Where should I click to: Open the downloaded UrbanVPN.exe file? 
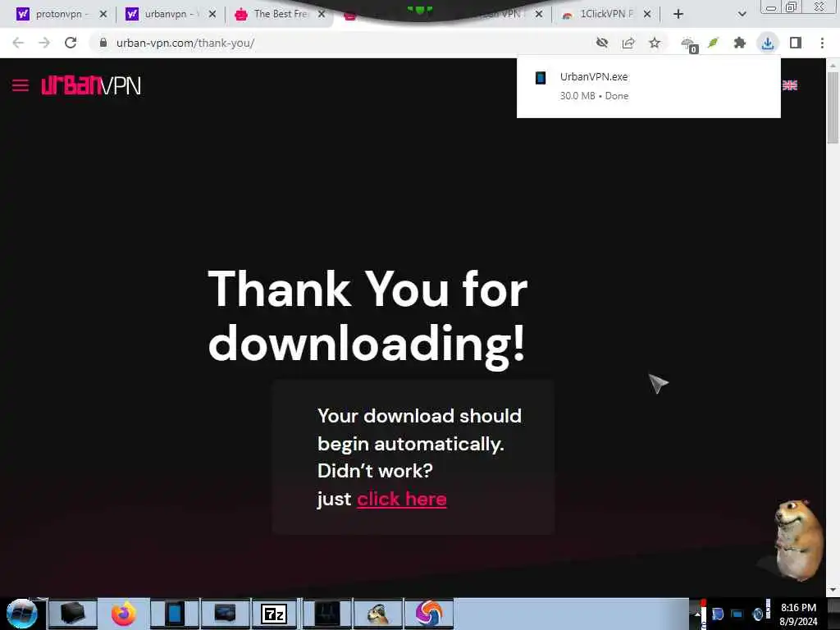[x=648, y=86]
